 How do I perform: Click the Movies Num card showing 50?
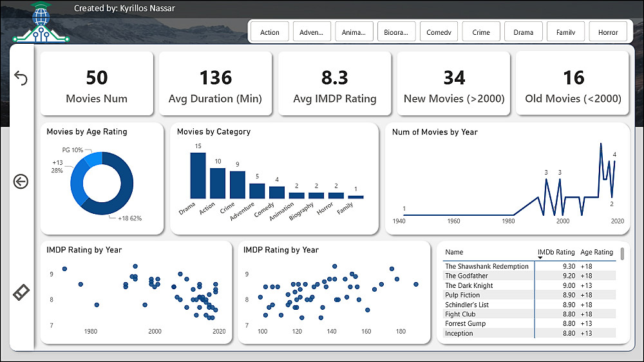[x=97, y=83]
